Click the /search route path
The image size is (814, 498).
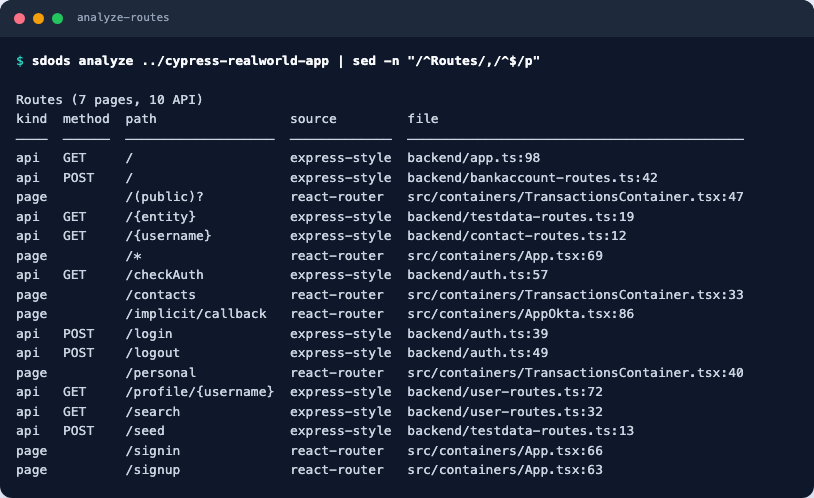pos(153,411)
